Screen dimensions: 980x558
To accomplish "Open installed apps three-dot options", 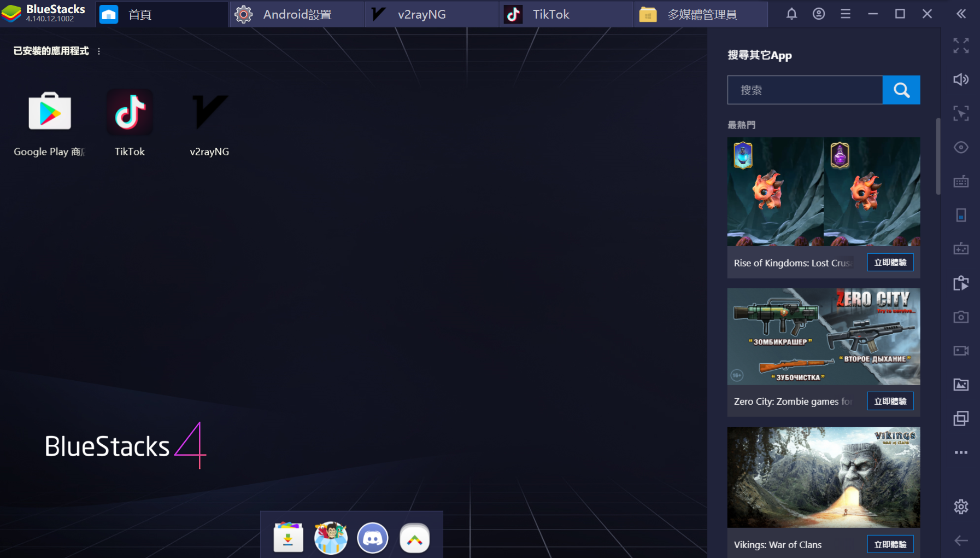I will click(x=99, y=51).
